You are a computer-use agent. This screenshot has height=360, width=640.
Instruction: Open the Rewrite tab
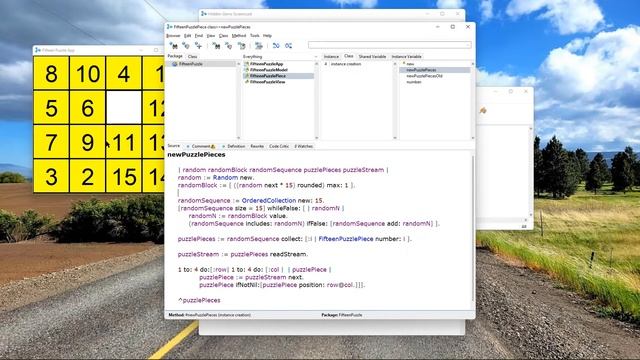[257, 146]
